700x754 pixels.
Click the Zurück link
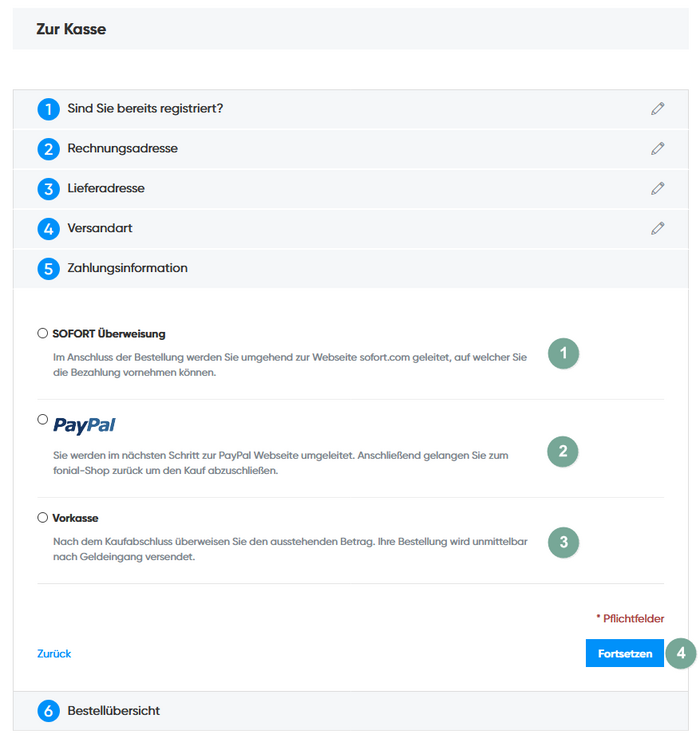point(54,654)
